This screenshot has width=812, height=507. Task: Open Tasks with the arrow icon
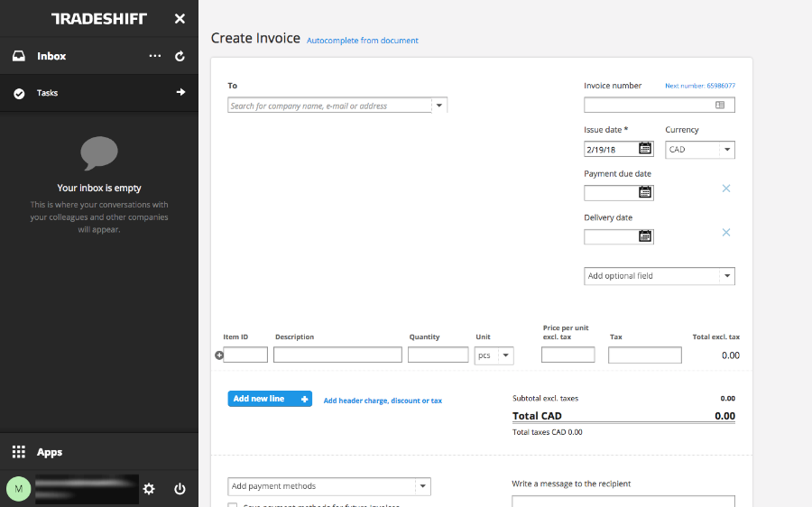pos(180,92)
